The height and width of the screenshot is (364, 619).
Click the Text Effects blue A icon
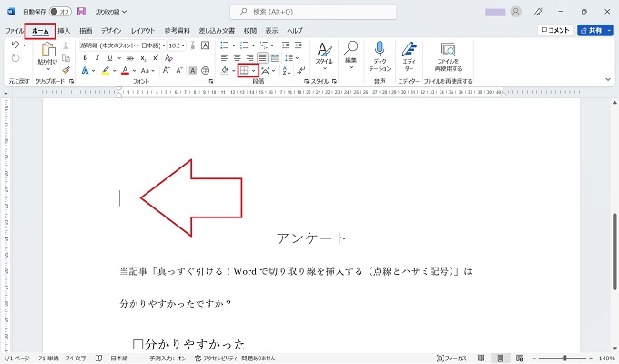[x=85, y=71]
